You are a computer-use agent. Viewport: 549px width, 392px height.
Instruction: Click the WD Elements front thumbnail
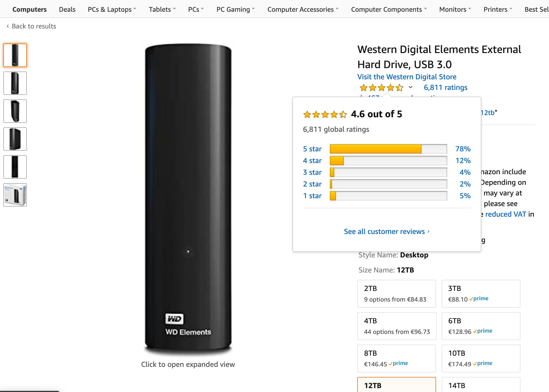(x=16, y=55)
